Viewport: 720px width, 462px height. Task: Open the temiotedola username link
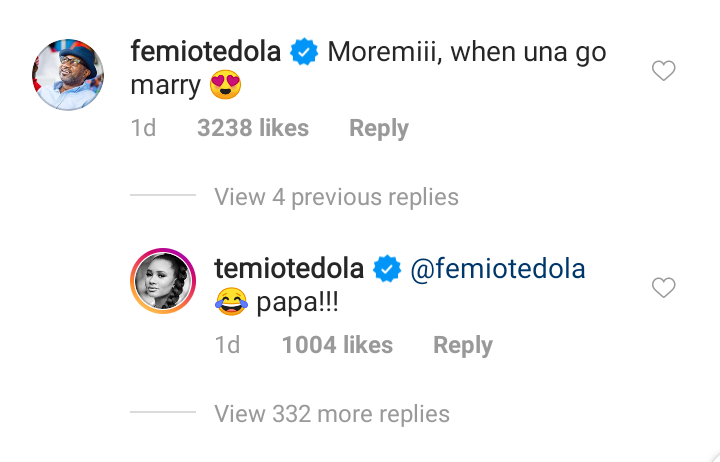290,269
